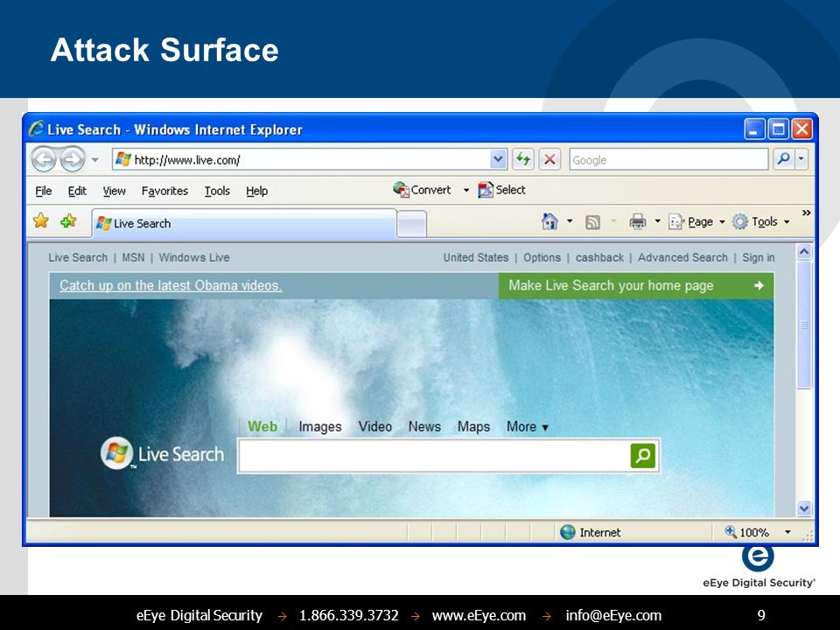The width and height of the screenshot is (840, 630).
Task: Click the United States region link
Action: [x=476, y=257]
